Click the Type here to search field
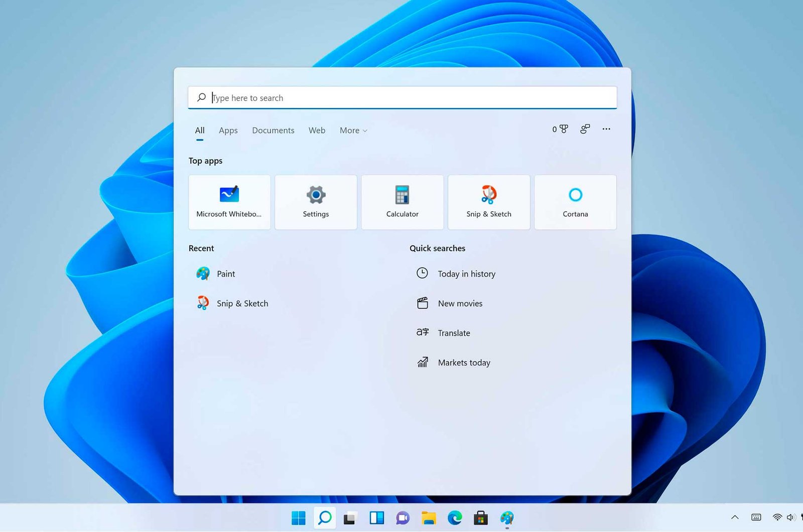 coord(401,98)
